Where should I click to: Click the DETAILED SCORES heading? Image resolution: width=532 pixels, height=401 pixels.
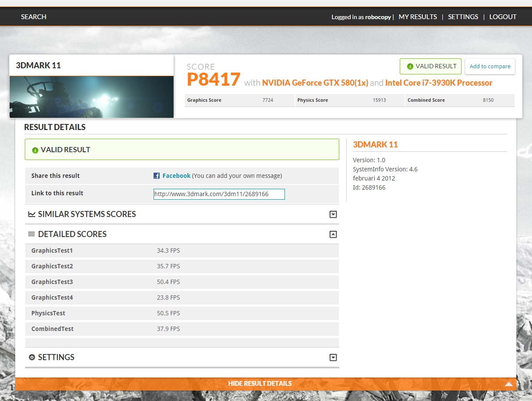[72, 234]
